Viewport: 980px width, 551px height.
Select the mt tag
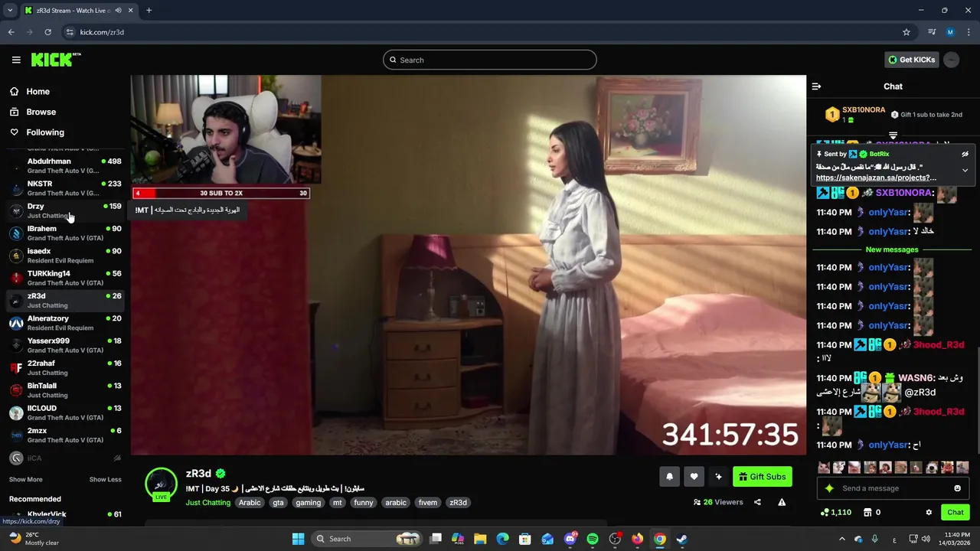coord(337,503)
